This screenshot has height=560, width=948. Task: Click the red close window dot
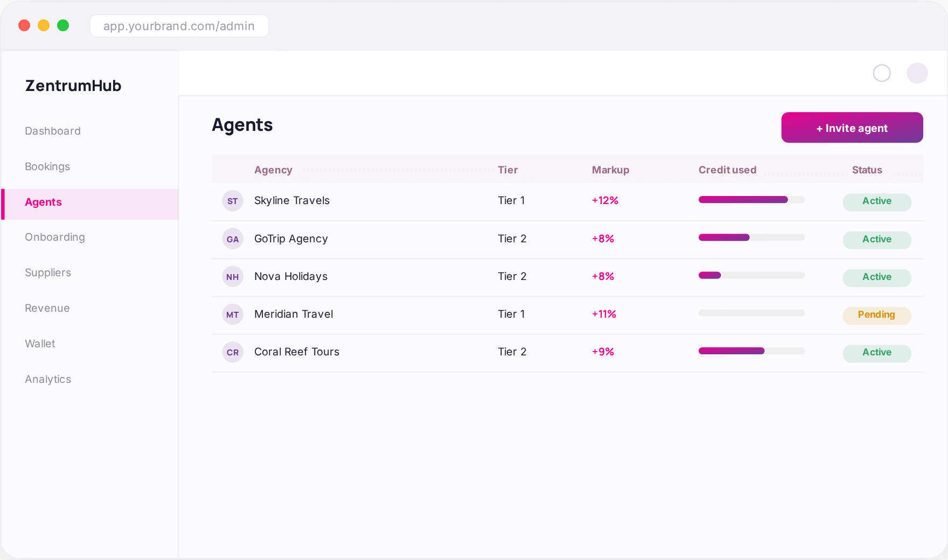(x=24, y=25)
